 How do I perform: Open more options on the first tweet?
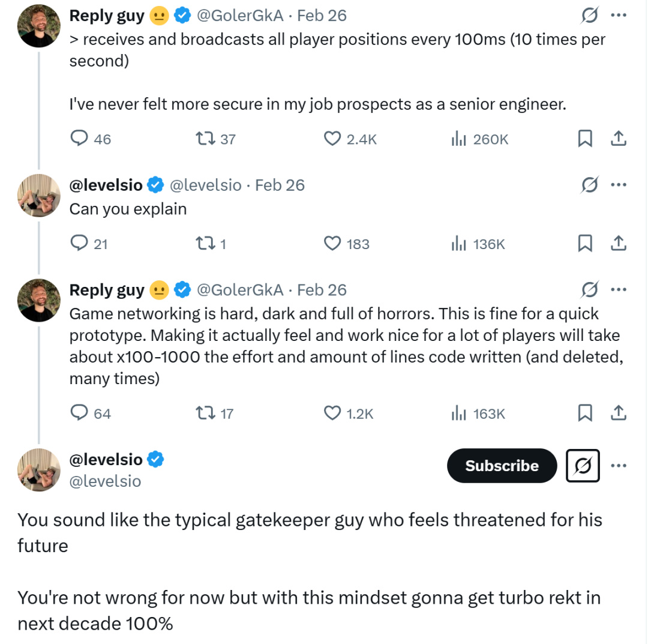pos(618,16)
